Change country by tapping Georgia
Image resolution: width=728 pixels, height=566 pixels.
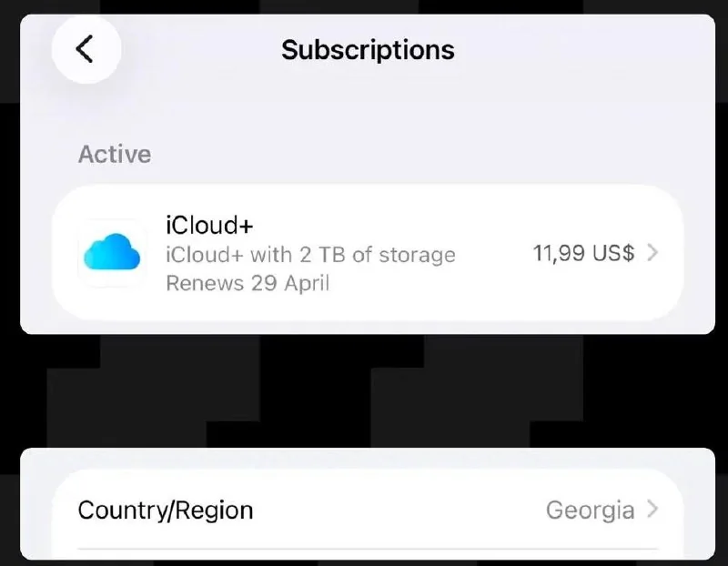(x=592, y=510)
